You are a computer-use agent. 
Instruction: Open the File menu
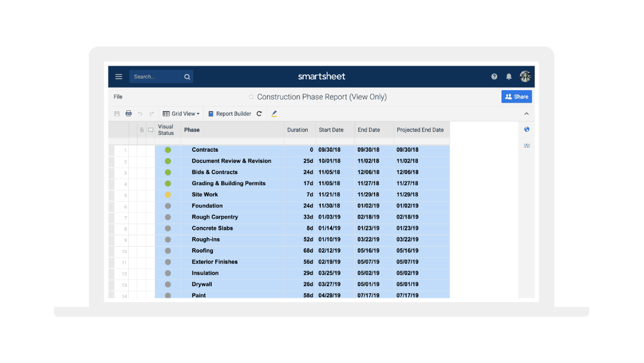(x=117, y=96)
